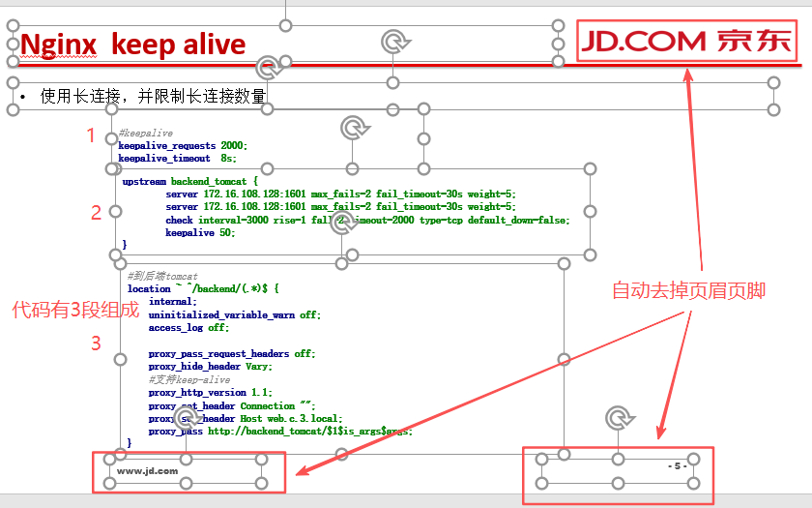This screenshot has height=508, width=812.
Task: Click the "#支持keep-alive" comment line
Action: 189,379
